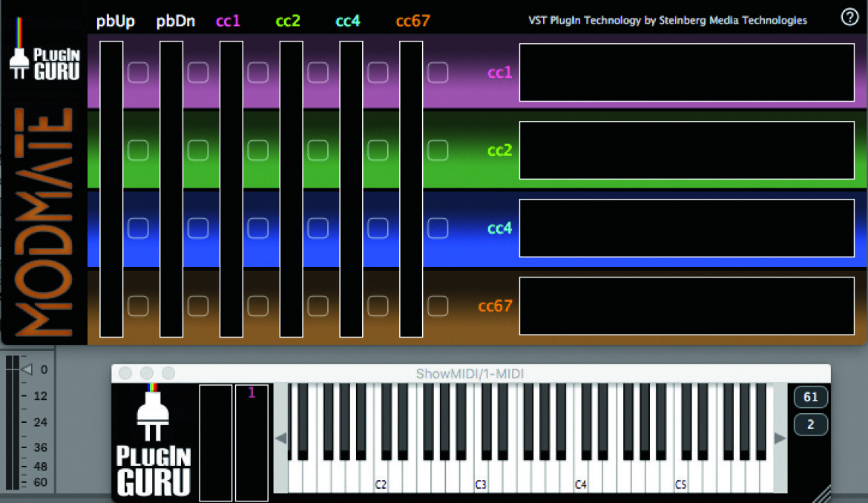The image size is (868, 503).
Task: Shift ShowMIDI keyboard right with arrow
Action: 780,438
